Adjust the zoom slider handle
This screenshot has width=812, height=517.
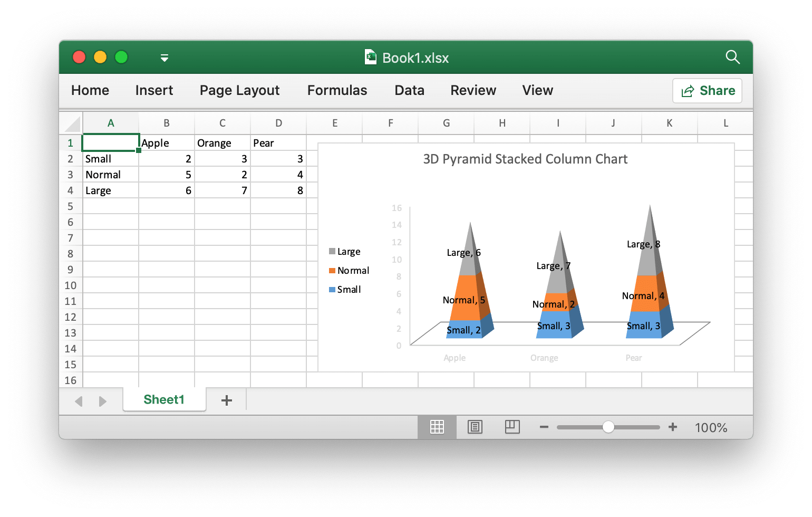(x=608, y=426)
